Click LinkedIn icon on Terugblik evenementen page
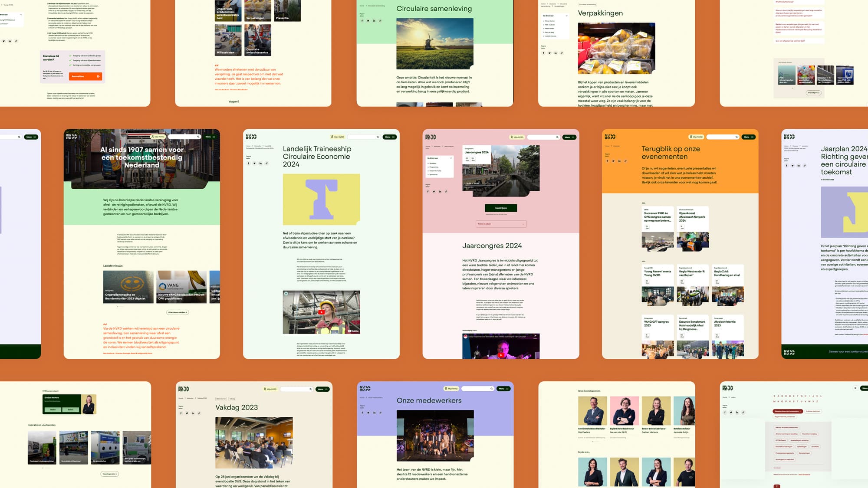 tap(619, 161)
